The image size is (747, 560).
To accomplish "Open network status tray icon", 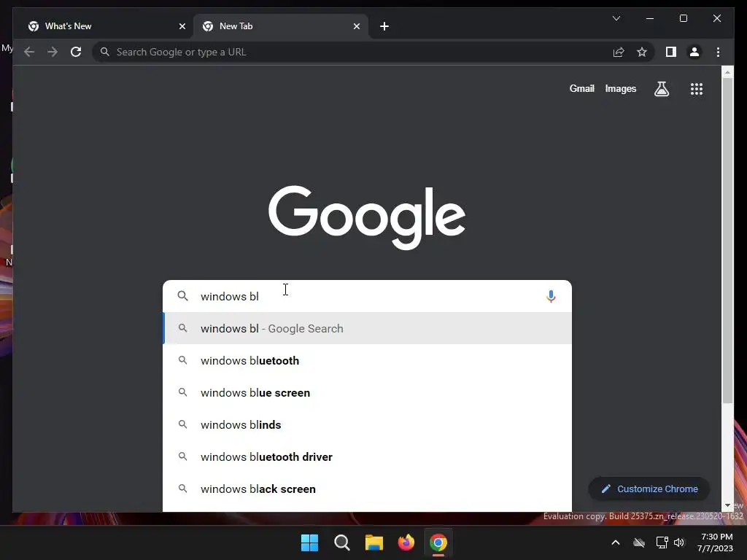I will (x=662, y=542).
